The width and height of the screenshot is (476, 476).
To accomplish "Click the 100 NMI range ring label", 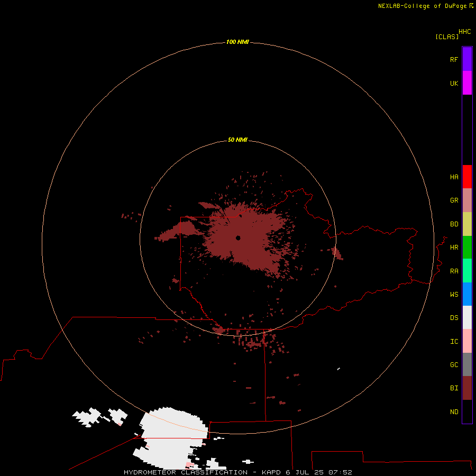I will pyautogui.click(x=237, y=42).
